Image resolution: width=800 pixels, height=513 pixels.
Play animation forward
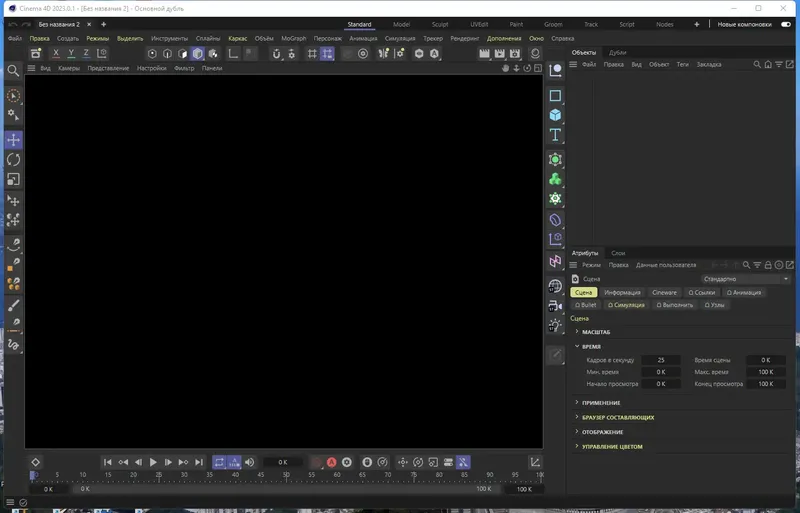153,462
